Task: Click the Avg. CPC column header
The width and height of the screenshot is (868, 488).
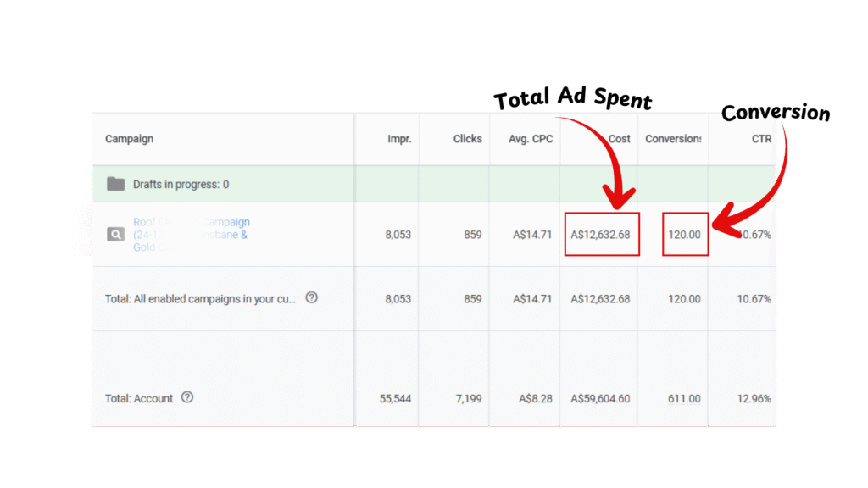Action: tap(531, 139)
